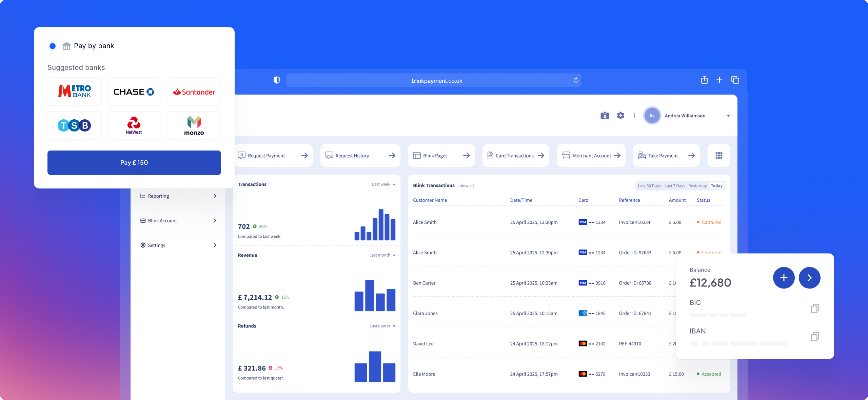The height and width of the screenshot is (400, 868).
Task: Switch to Last 30 Days tab
Action: point(649,186)
